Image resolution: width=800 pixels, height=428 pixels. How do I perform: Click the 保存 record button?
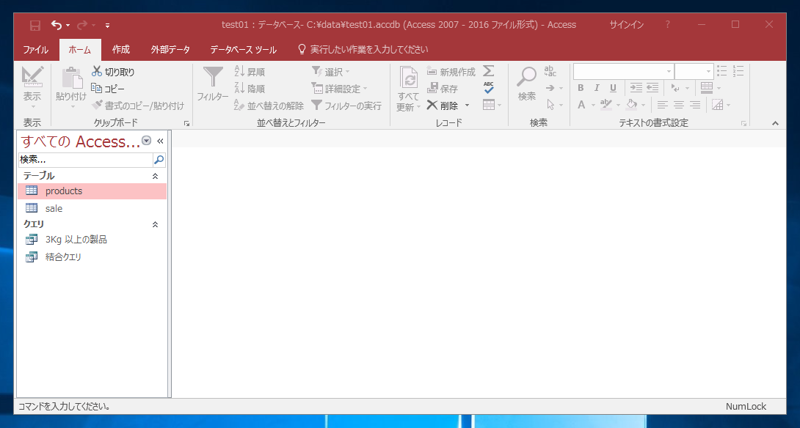442,89
